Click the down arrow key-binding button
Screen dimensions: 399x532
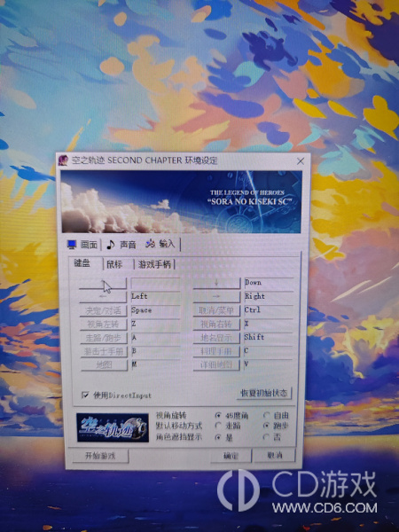(216, 283)
